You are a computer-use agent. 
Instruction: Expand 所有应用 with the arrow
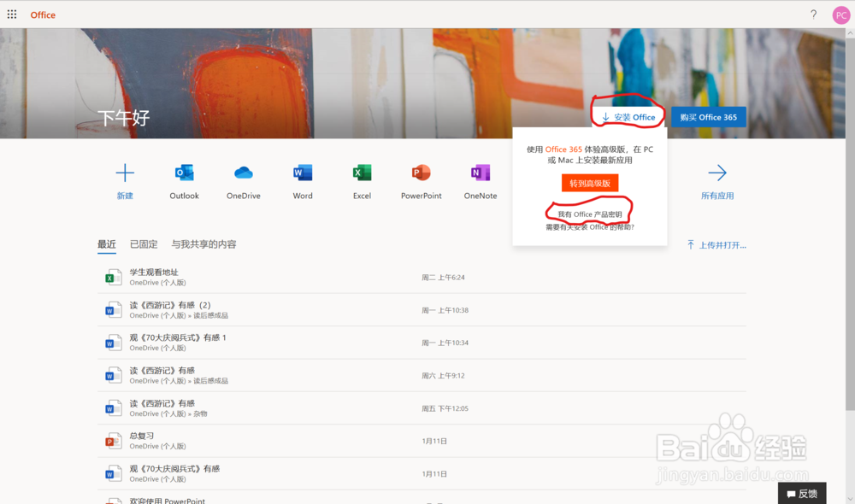tap(716, 174)
